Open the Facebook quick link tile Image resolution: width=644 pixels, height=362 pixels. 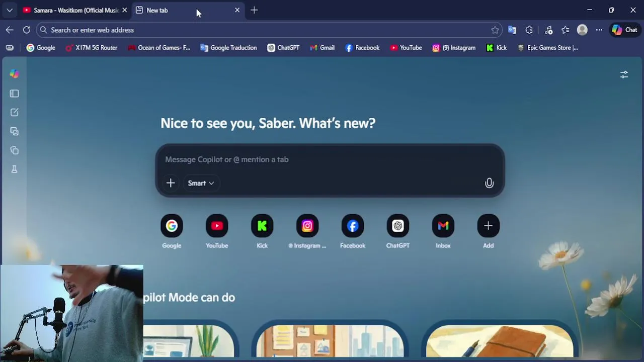353,232
